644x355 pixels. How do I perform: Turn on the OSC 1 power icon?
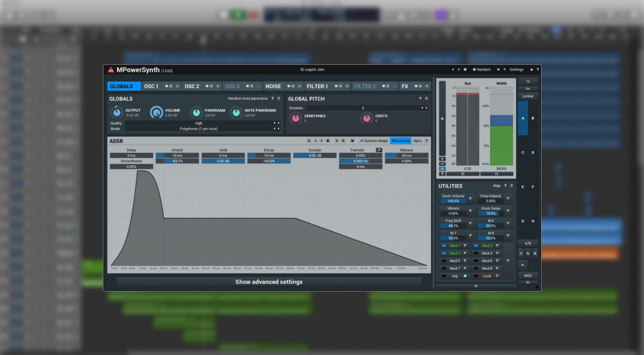coord(177,86)
